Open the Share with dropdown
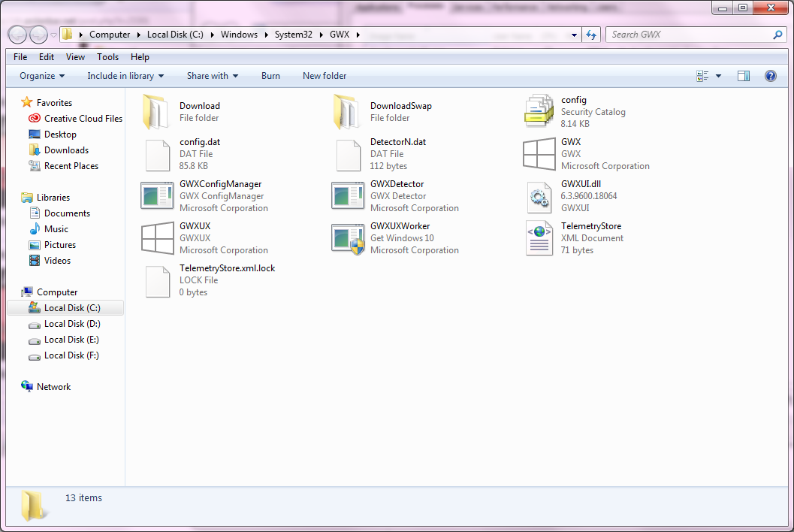This screenshot has height=532, width=794. tap(212, 76)
